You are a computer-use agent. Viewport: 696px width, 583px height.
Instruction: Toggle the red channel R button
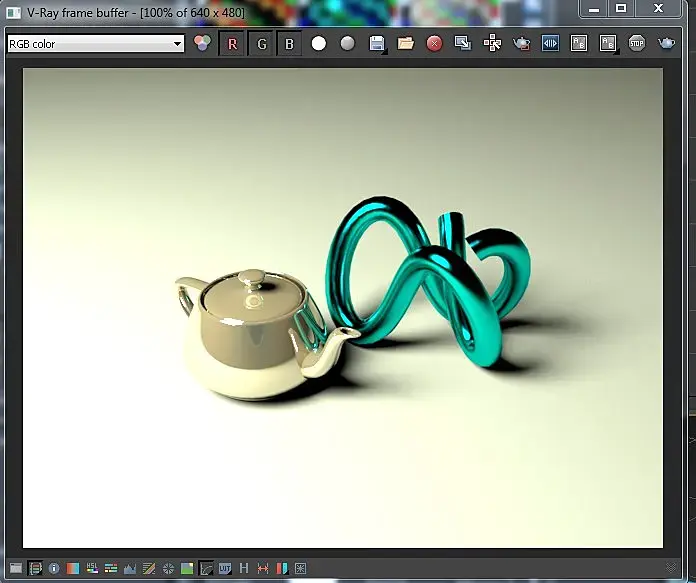(232, 44)
